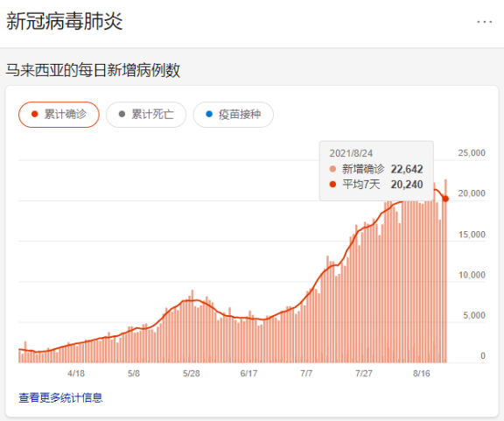Select the 累计死亡 filter pill

coord(146,115)
